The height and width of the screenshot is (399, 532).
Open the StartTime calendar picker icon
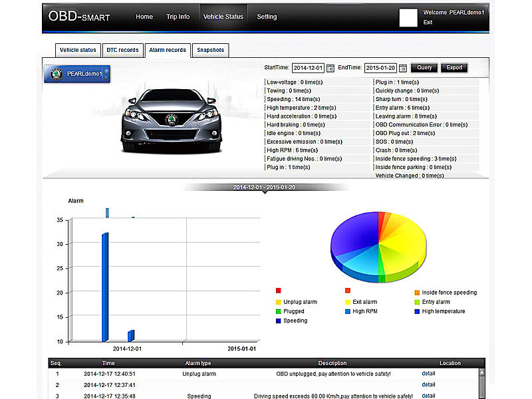(330, 68)
